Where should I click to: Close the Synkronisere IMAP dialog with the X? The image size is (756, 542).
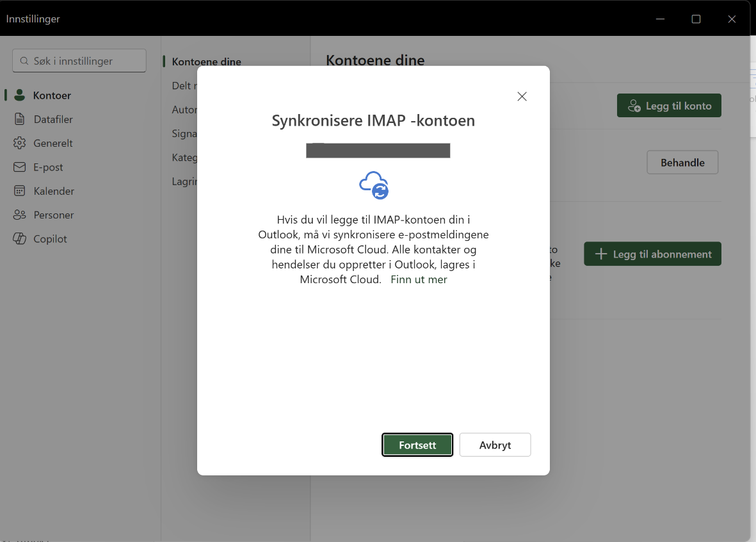[522, 97]
